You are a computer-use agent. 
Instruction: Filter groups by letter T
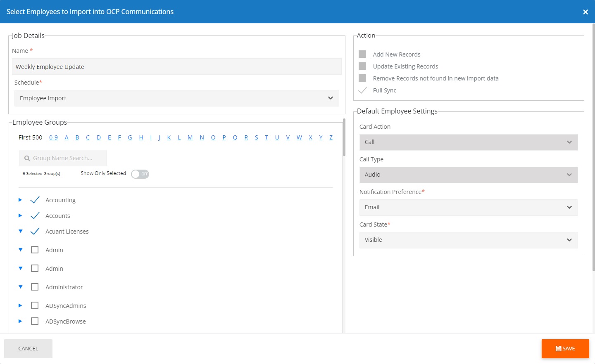pyautogui.click(x=267, y=137)
